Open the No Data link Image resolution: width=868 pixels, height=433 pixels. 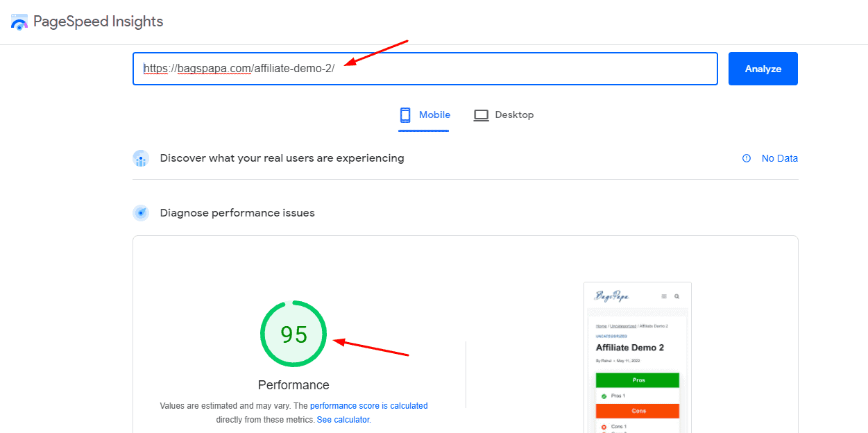(x=779, y=158)
